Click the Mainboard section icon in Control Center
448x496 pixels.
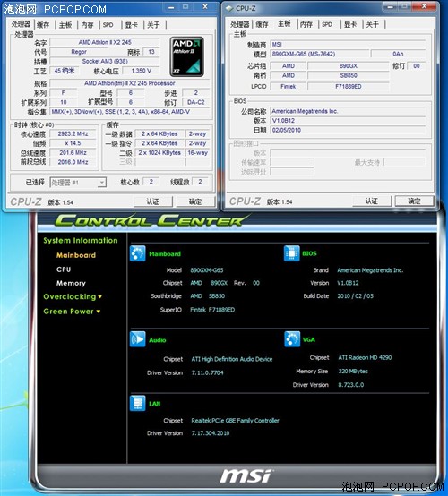coord(137,253)
